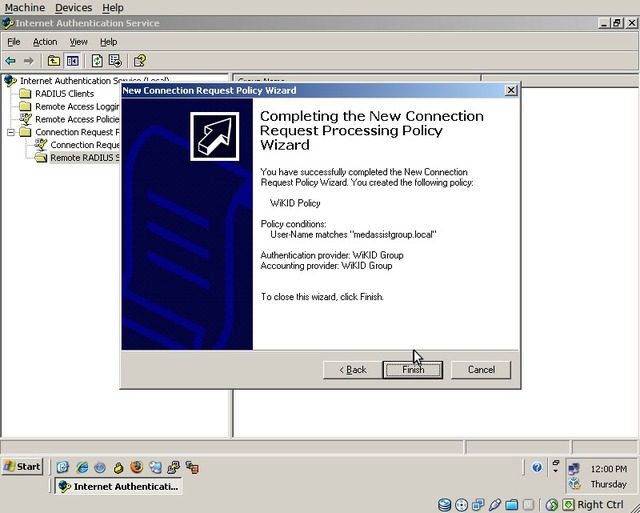Toggle the Show/Hide Console Tree icon
The height and width of the screenshot is (513, 640).
[72, 61]
